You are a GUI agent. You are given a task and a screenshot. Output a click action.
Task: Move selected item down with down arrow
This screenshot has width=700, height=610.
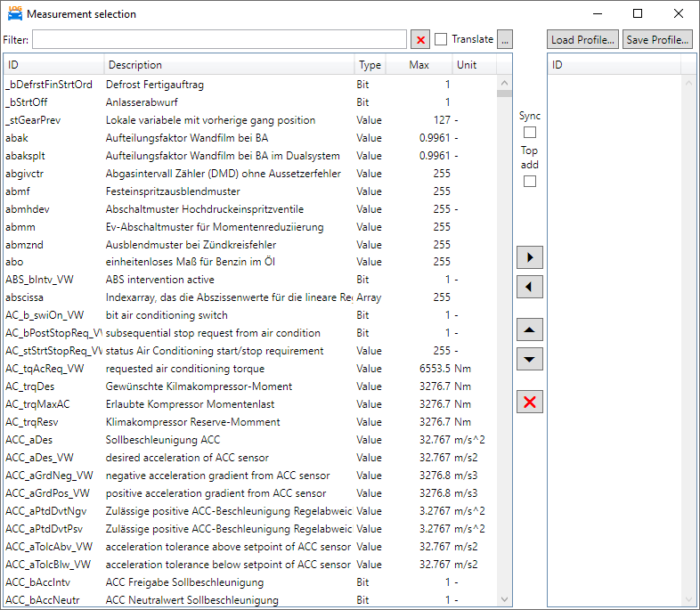pyautogui.click(x=530, y=359)
